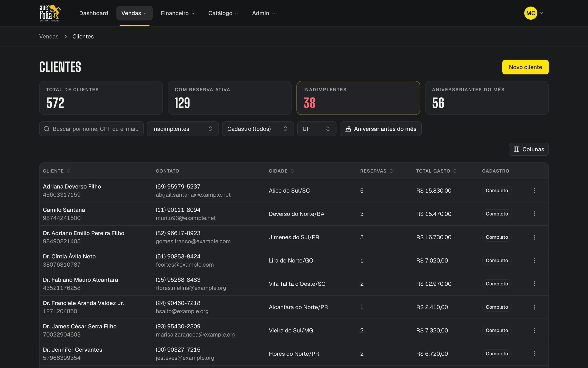Viewport: 588px width, 368px height.
Task: Sort table by Cliente column arrows
Action: pyautogui.click(x=69, y=171)
